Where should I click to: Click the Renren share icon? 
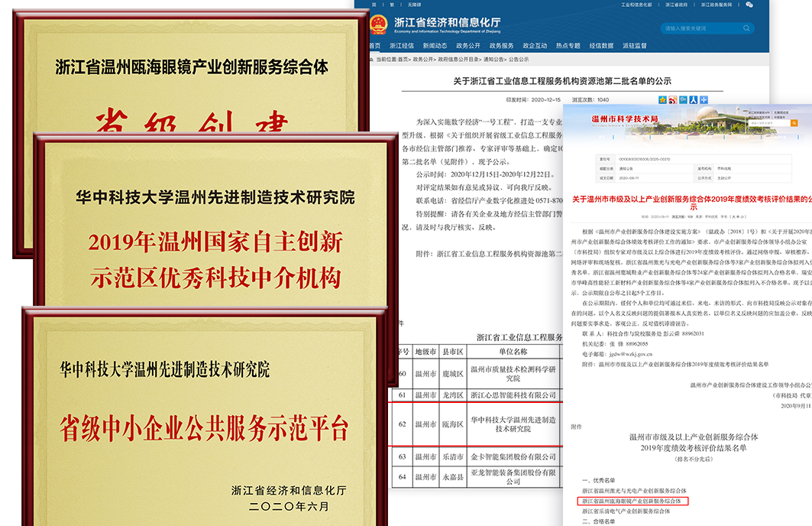tap(694, 99)
